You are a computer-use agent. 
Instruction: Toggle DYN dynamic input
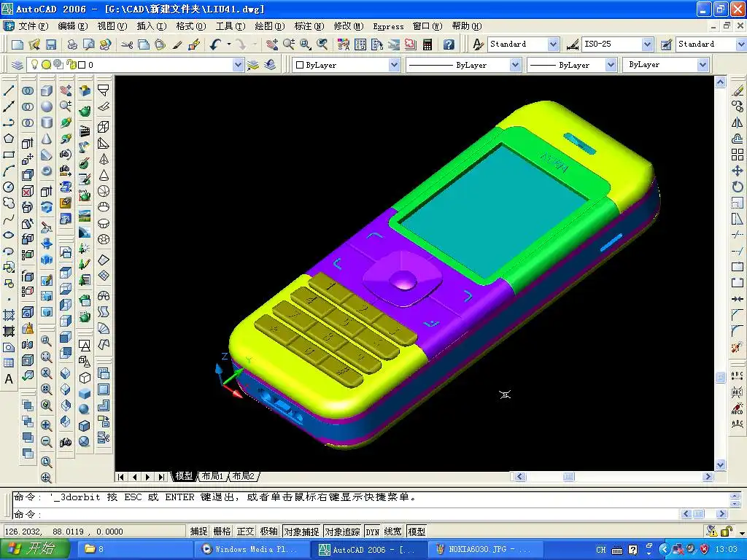point(373,531)
